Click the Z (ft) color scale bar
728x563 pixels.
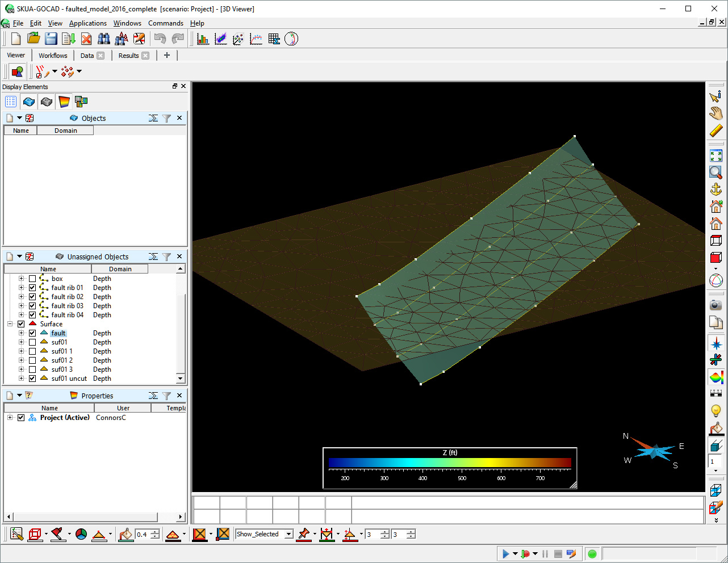point(450,463)
